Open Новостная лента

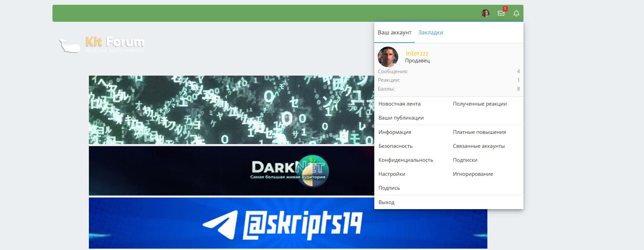399,104
